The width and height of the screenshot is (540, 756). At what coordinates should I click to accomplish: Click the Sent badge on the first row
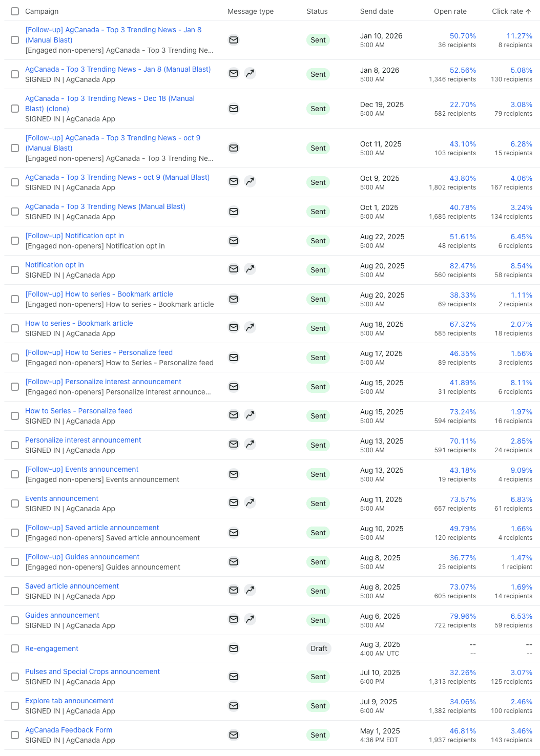coord(318,40)
